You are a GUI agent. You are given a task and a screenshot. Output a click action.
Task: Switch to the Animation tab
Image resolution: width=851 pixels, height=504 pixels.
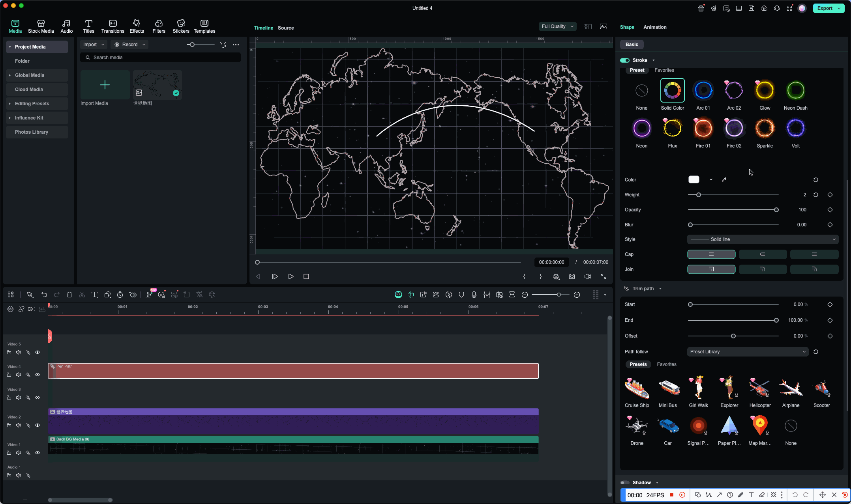(x=655, y=27)
